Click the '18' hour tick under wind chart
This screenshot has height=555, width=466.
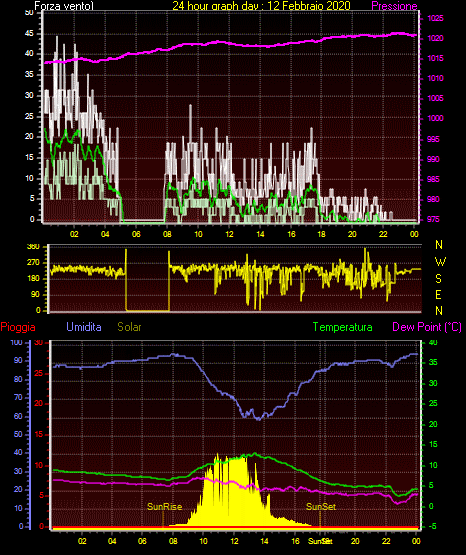pos(321,234)
